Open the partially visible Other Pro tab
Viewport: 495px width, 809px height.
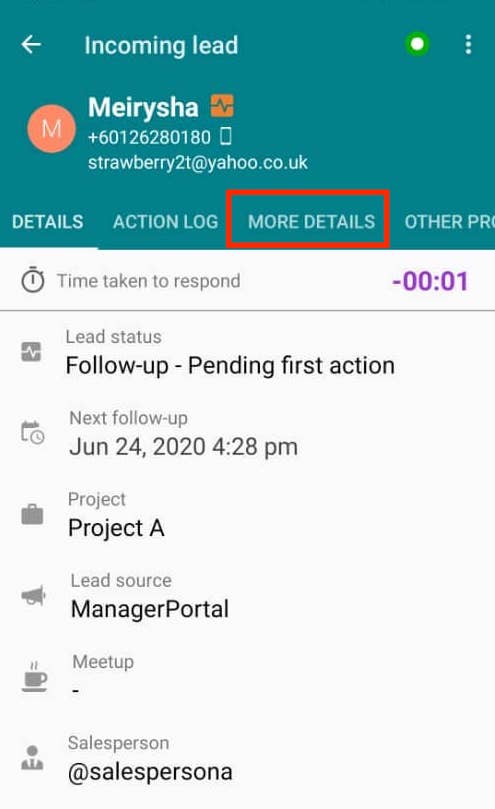(x=449, y=222)
